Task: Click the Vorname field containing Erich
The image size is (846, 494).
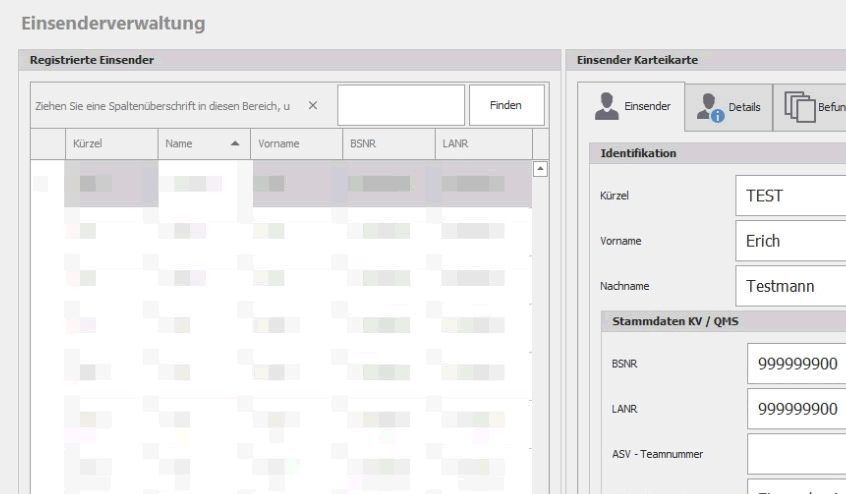Action: [790, 241]
